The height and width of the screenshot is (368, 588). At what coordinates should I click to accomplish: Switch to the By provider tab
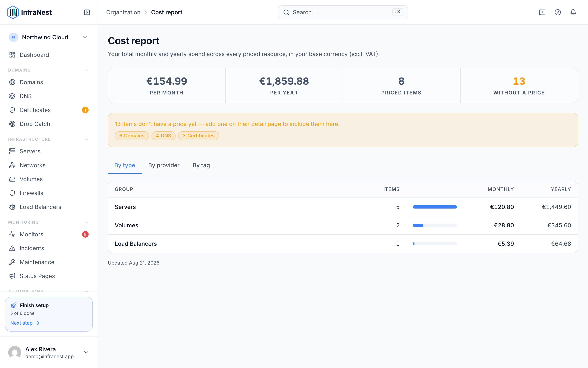tap(164, 165)
